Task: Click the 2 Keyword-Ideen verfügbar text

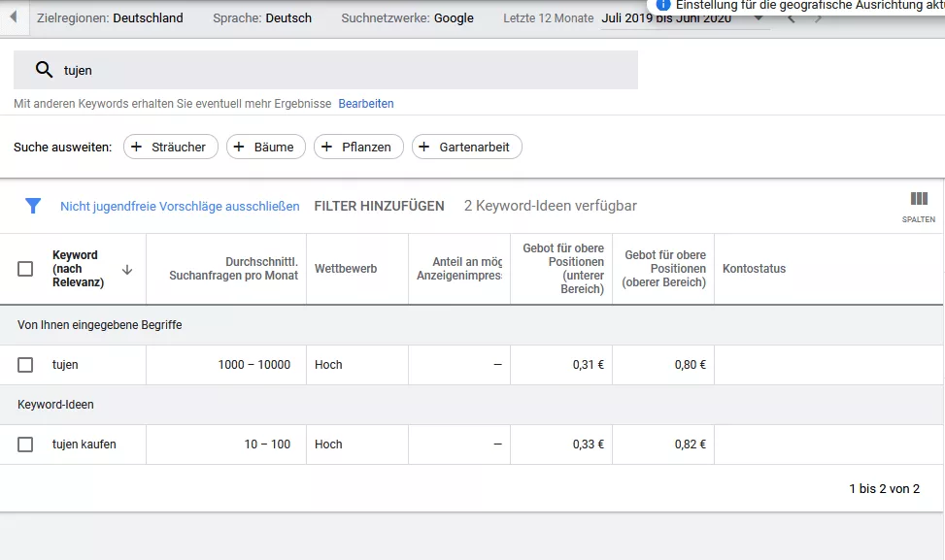Action: tap(551, 206)
